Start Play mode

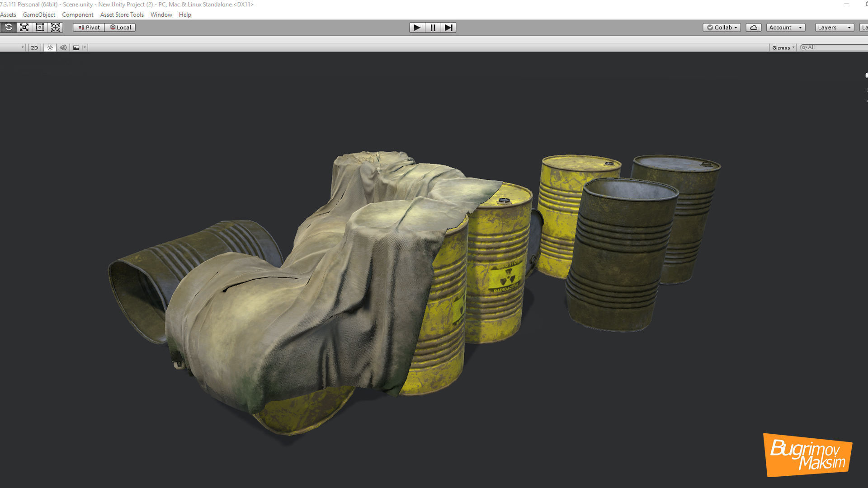coord(417,28)
